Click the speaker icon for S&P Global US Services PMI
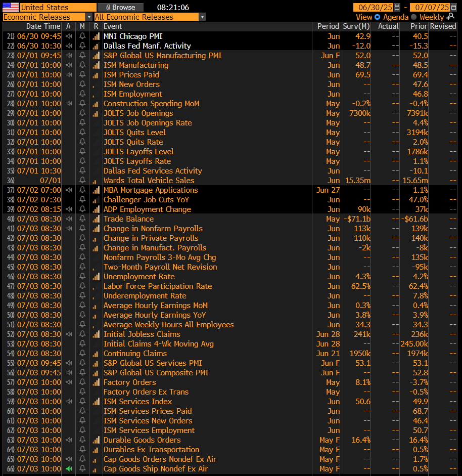462x476 pixels. click(69, 363)
